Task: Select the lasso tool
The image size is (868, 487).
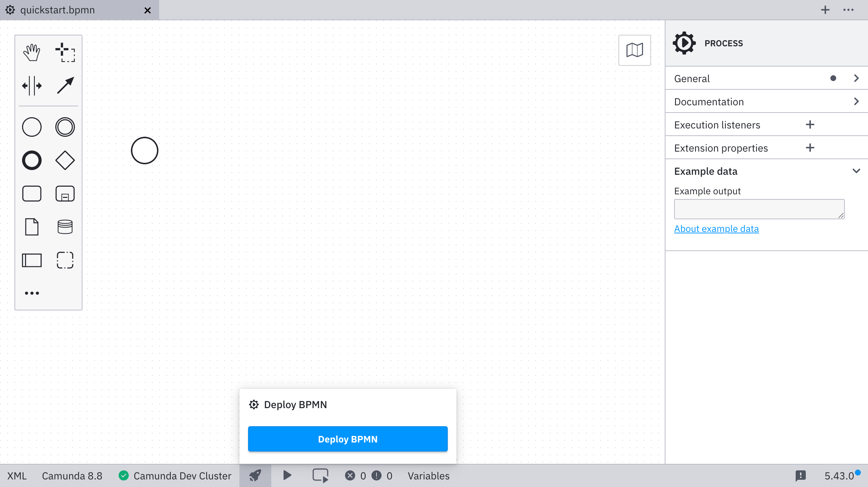Action: coord(65,52)
